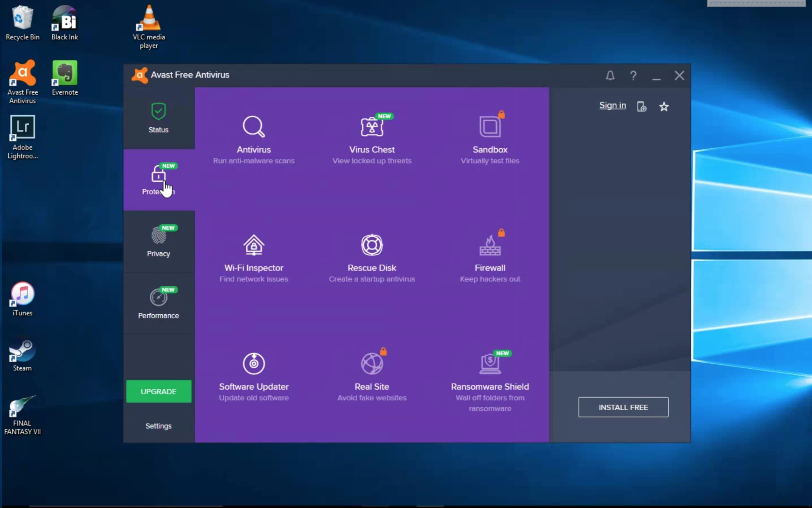Launch Wi-Fi Inspector
The width and height of the screenshot is (812, 508).
(254, 258)
